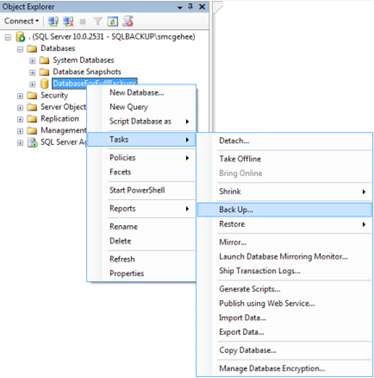This screenshot has width=374, height=378.
Task: Click the Management folder icon
Action: click(x=32, y=131)
